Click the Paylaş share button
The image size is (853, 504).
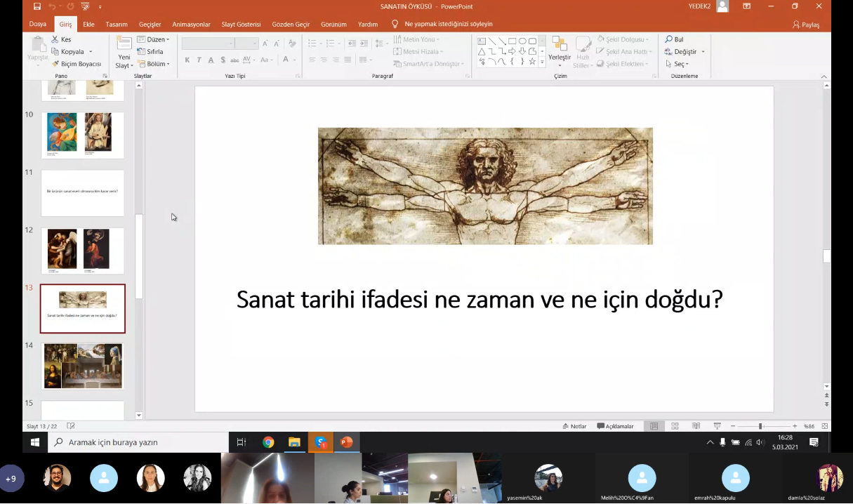click(806, 24)
